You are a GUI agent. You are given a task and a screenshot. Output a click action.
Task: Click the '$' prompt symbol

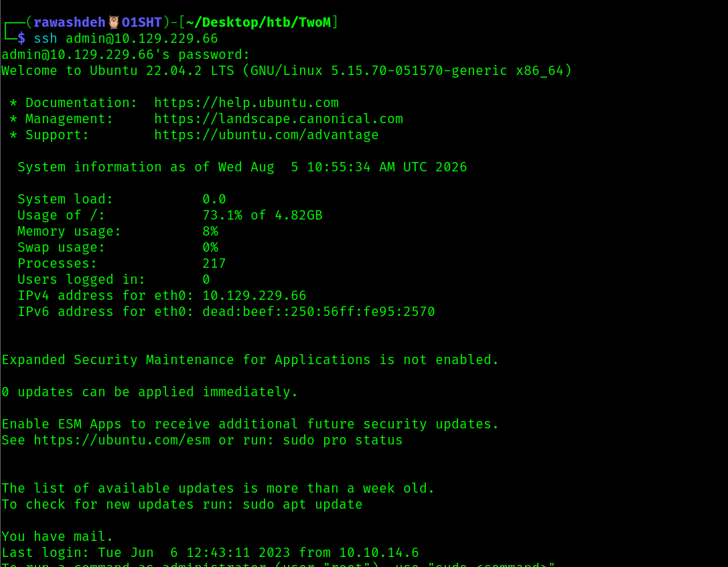(21, 39)
